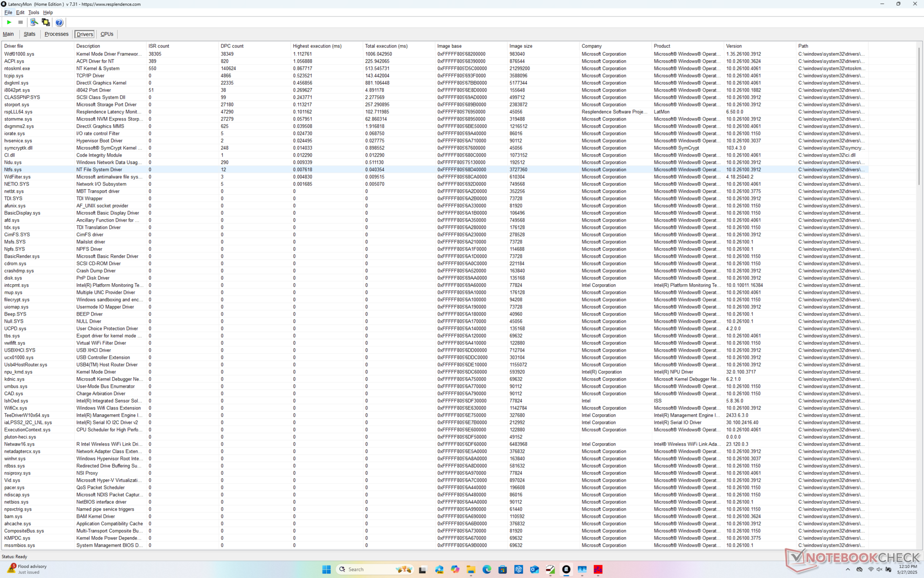
Task: Switch to the Stats tab
Action: click(x=29, y=34)
